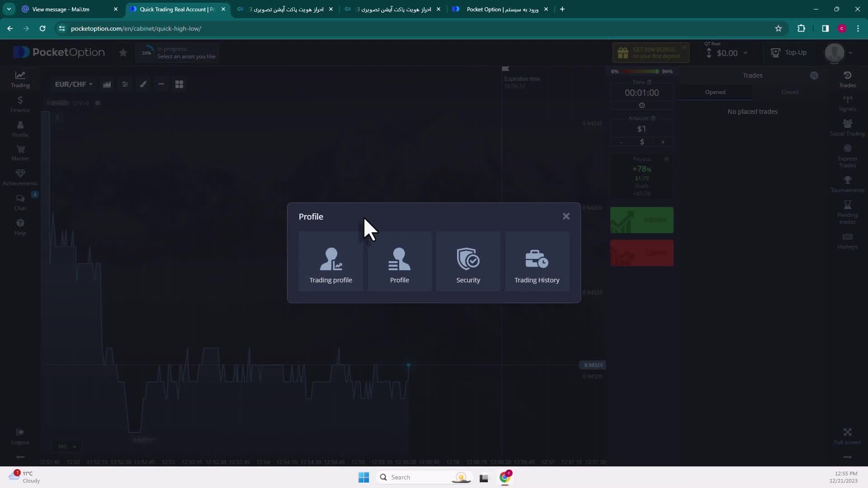The width and height of the screenshot is (868, 488).
Task: Open the M6 timeframe dropdown
Action: coord(66,446)
